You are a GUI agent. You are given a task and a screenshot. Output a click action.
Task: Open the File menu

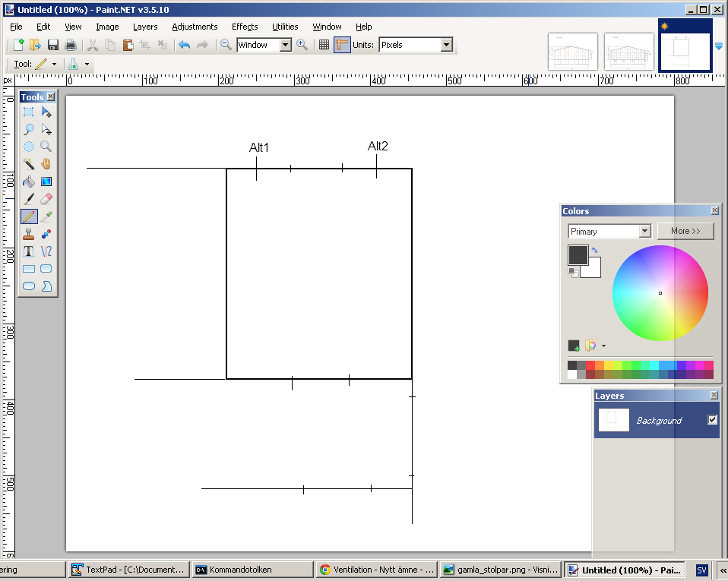[16, 27]
